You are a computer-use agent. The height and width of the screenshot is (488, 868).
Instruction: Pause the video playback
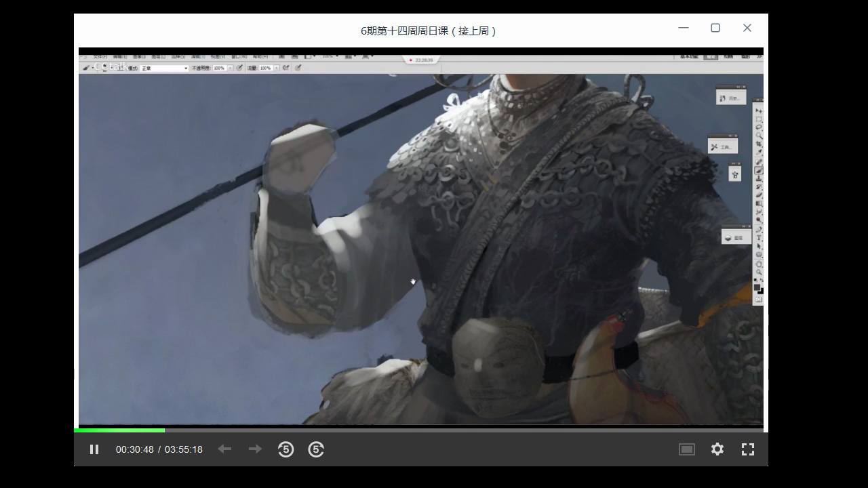[94, 449]
